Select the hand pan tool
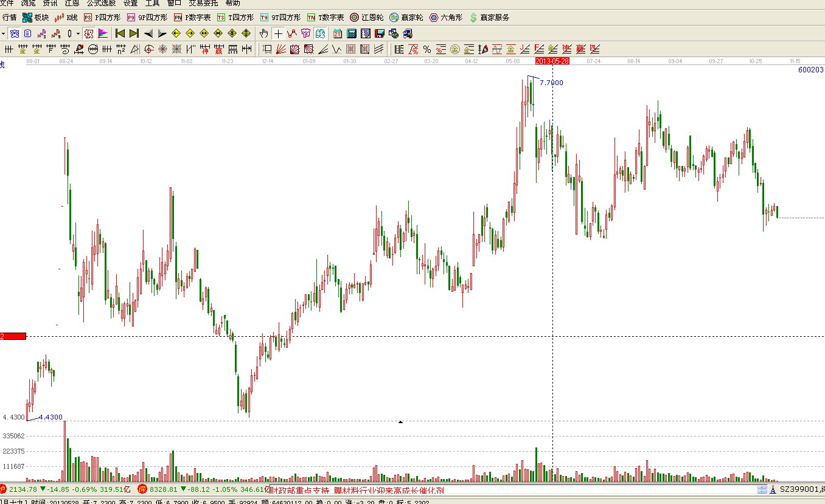Screen dimensions: 825x504 [x=264, y=33]
